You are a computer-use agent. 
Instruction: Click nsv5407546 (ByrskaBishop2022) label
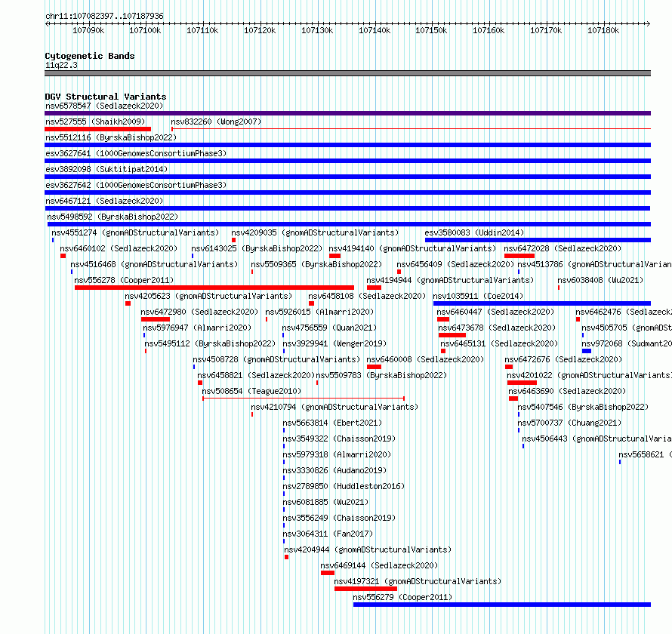(583, 407)
